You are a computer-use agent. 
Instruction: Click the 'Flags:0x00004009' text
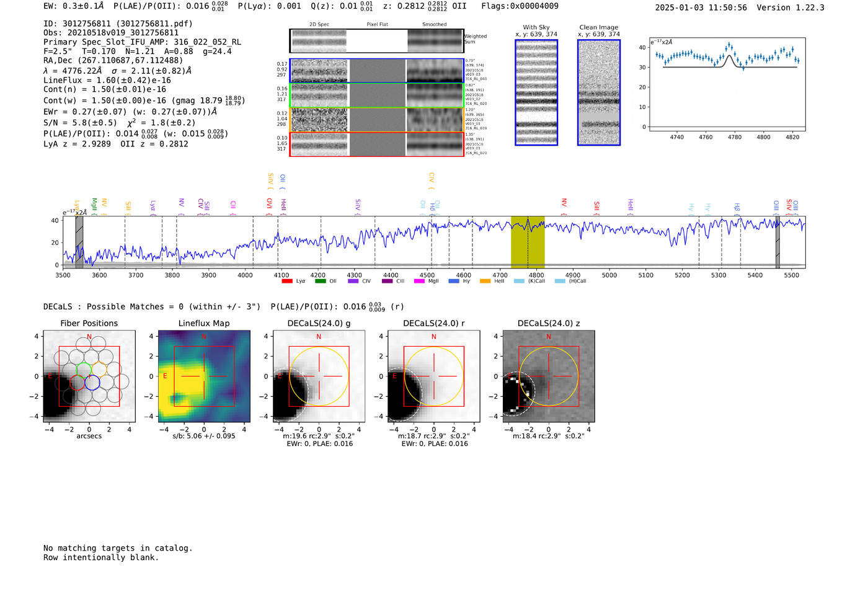(520, 6)
